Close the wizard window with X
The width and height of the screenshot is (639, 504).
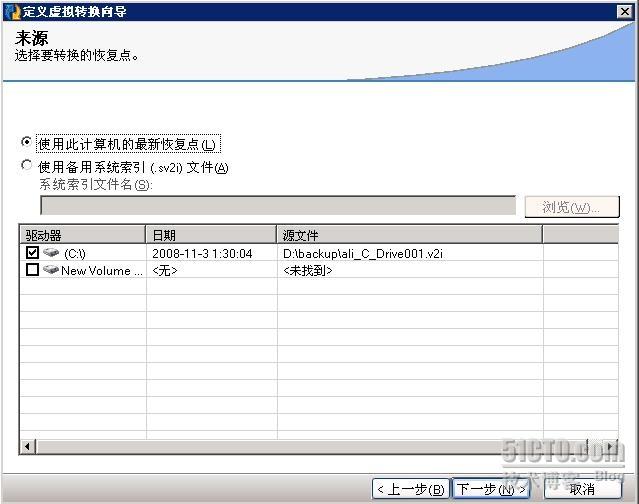click(x=624, y=11)
